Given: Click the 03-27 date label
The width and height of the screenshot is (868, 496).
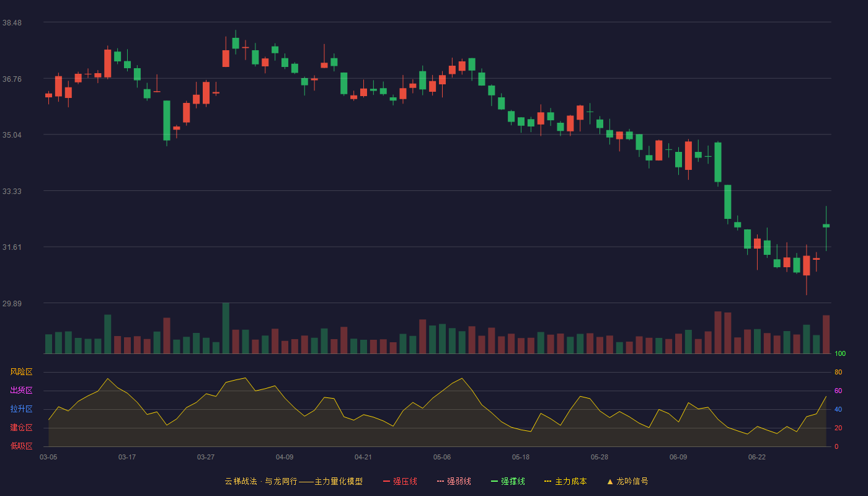Looking at the screenshot, I should click(x=206, y=457).
